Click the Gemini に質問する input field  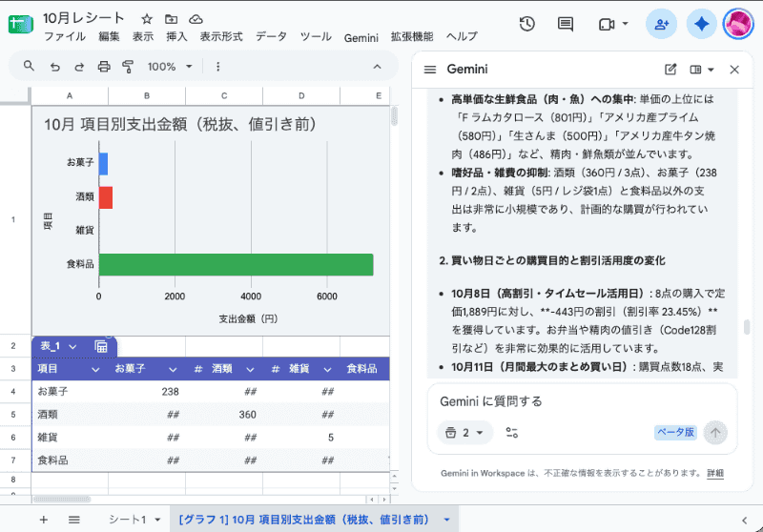pyautogui.click(x=582, y=401)
